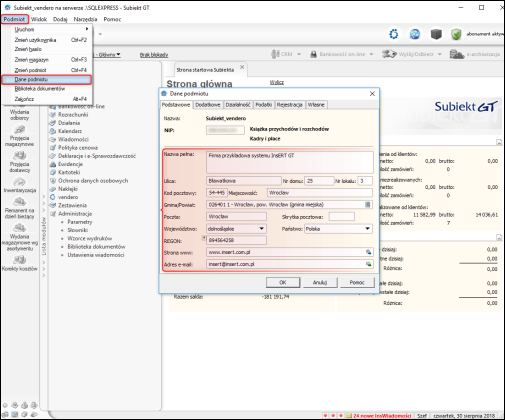Click the blue gear sync toolbar icon
Screen dimensions: 505x420
pos(394,34)
